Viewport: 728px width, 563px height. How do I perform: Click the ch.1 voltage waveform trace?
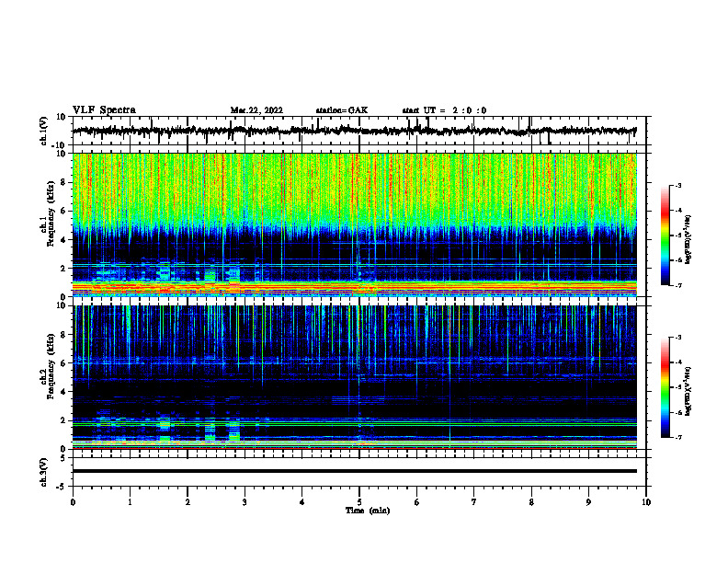point(355,131)
